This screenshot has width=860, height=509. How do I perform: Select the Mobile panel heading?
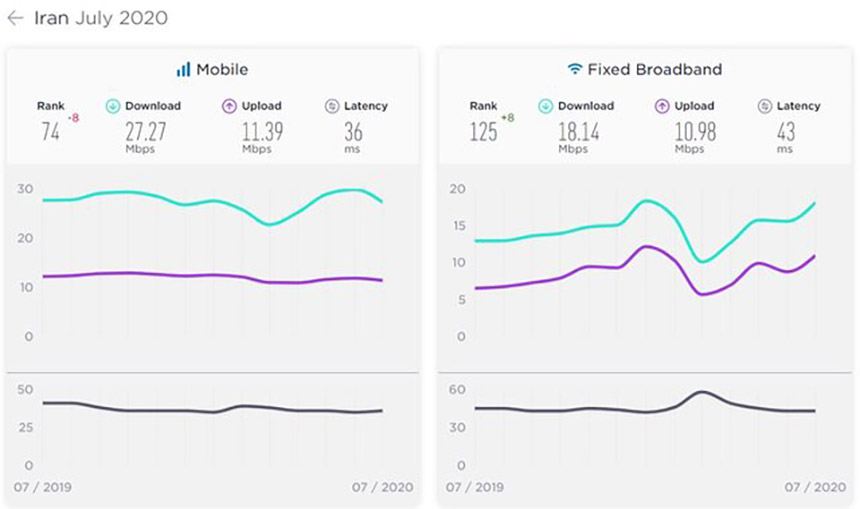click(222, 69)
